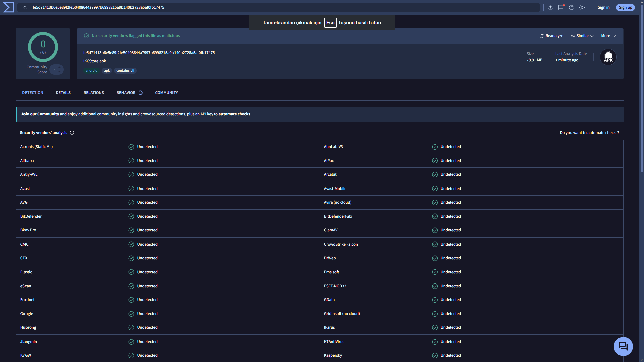Click the check icon in the no-detections banner
The width and height of the screenshot is (644, 362).
click(86, 36)
